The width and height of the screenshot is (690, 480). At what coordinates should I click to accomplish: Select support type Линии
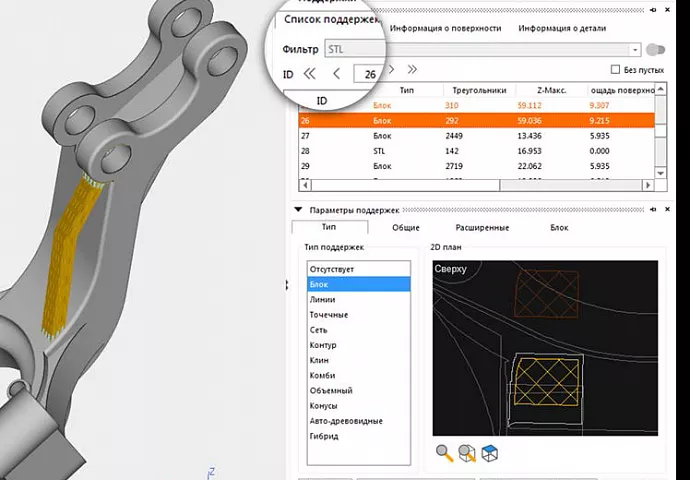359,300
